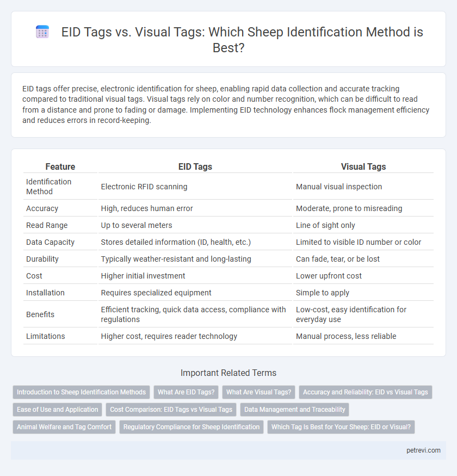Select the 'Requires specialized equipment' cell
The width and height of the screenshot is (457, 476).
click(x=195, y=293)
